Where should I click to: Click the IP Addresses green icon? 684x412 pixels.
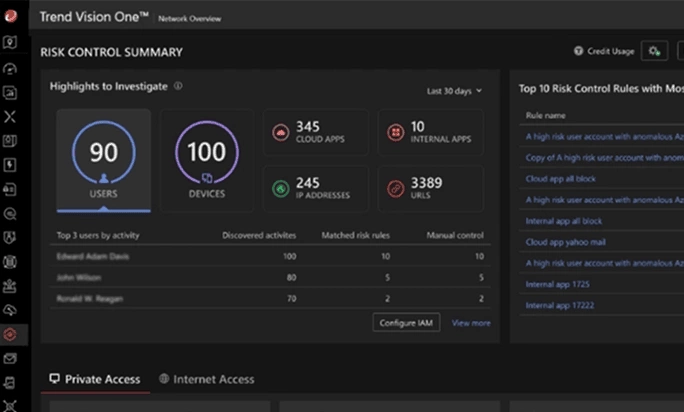tap(280, 189)
